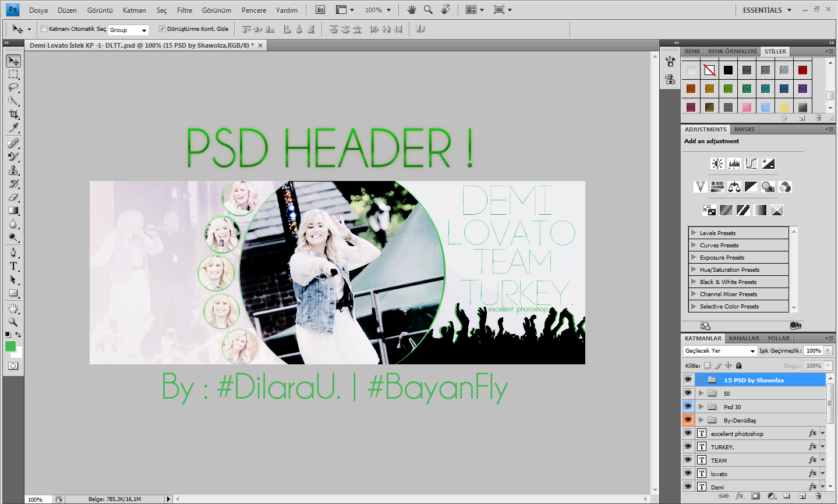
Task: Add a Brightness/Contrast adjustment
Action: pyautogui.click(x=717, y=164)
